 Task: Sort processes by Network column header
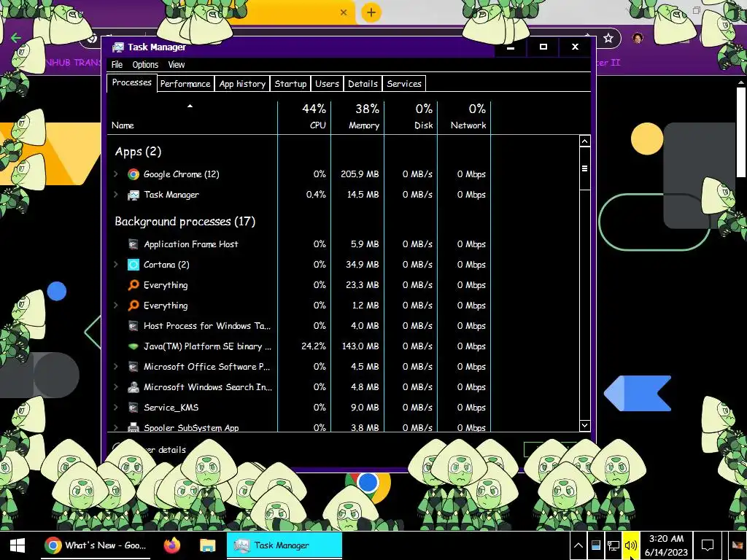[465, 117]
